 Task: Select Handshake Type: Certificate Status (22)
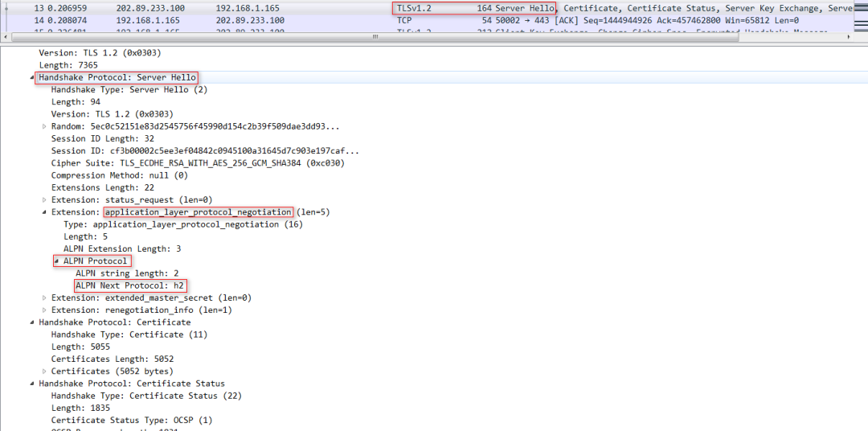coord(147,396)
